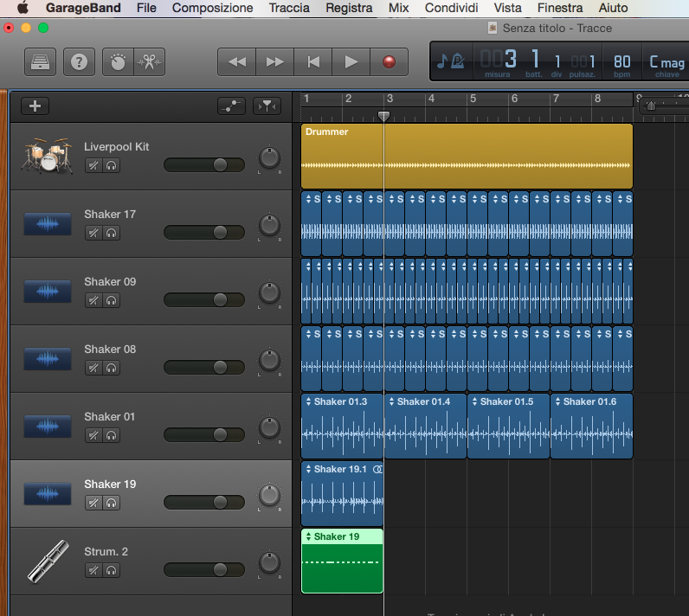689x616 pixels.
Task: Solo the Shaker 09 track
Action: 111,300
